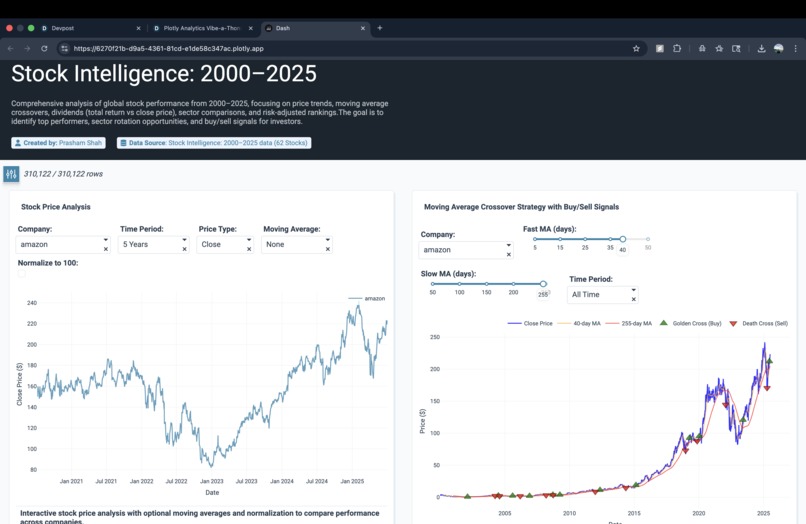Open the 5 Years Time Period dropdown
The height and width of the screenshot is (524, 806).
[154, 244]
